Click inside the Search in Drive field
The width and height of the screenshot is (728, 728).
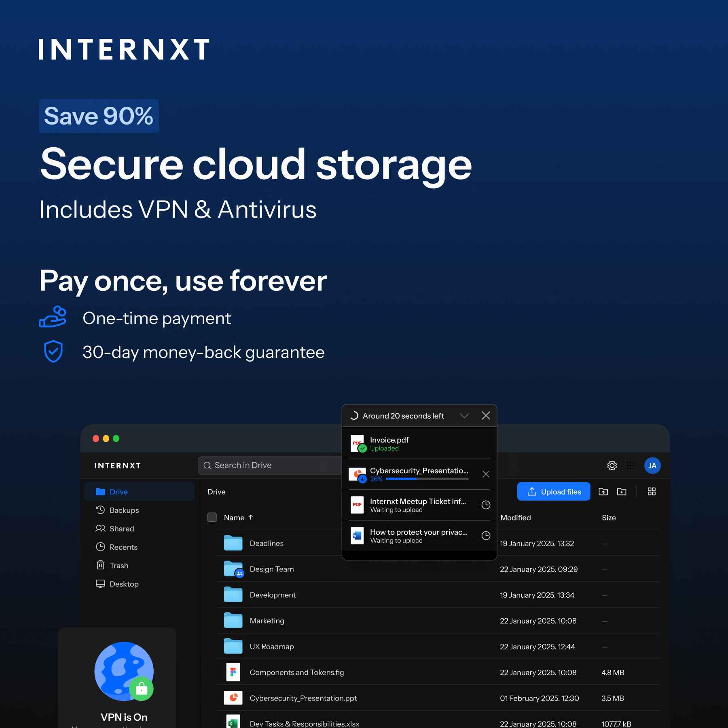point(251,465)
